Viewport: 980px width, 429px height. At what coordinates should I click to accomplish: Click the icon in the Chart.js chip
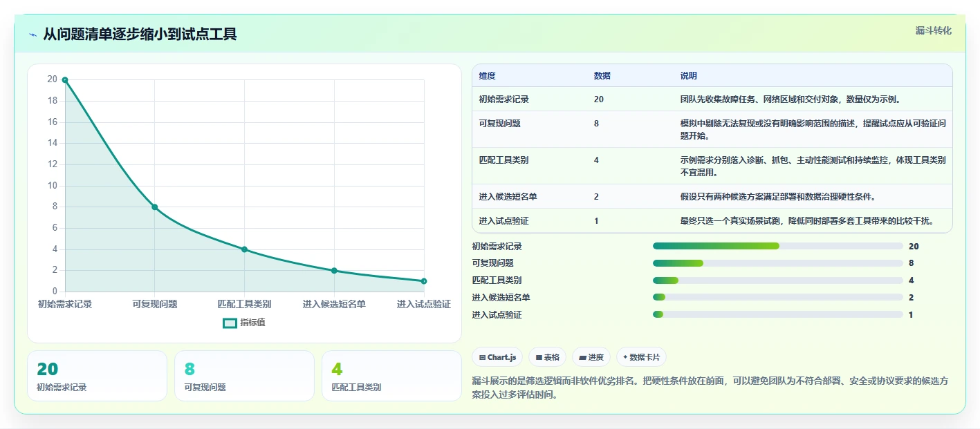point(482,358)
